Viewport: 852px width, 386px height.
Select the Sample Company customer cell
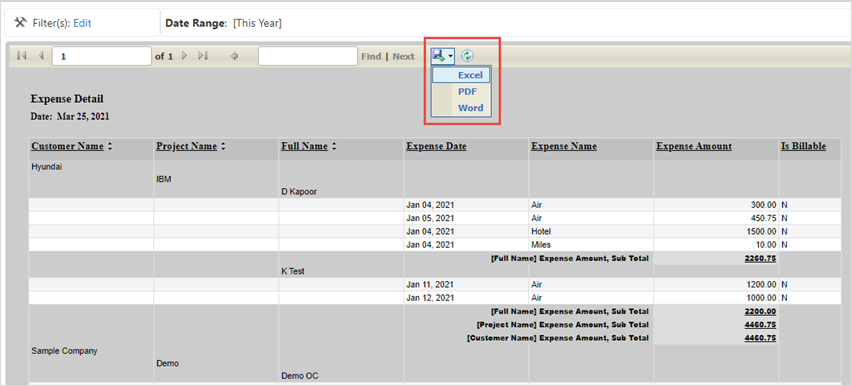coord(65,351)
